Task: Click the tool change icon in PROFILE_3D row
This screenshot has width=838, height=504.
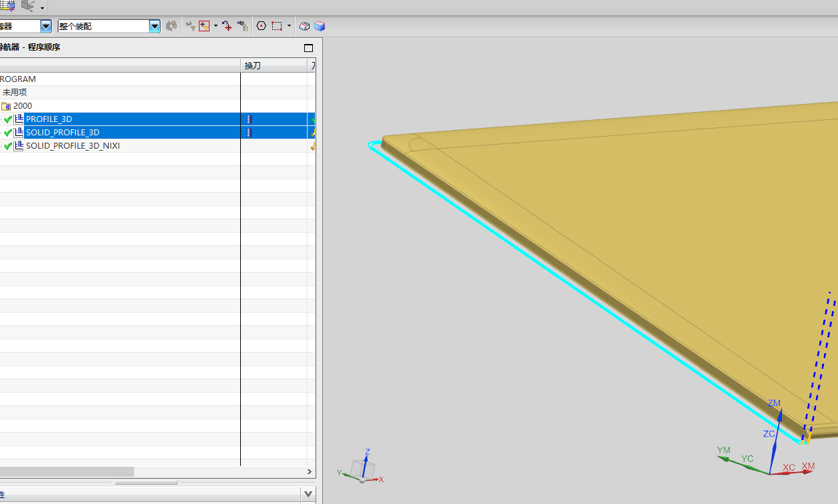Action: 249,119
